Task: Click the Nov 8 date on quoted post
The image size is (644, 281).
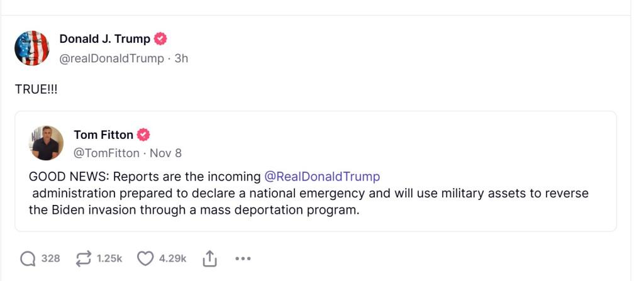Action: click(x=165, y=153)
